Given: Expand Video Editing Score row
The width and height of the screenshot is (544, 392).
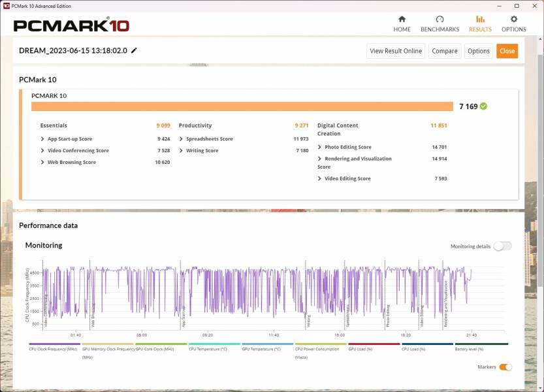Looking at the screenshot, I should coord(319,178).
